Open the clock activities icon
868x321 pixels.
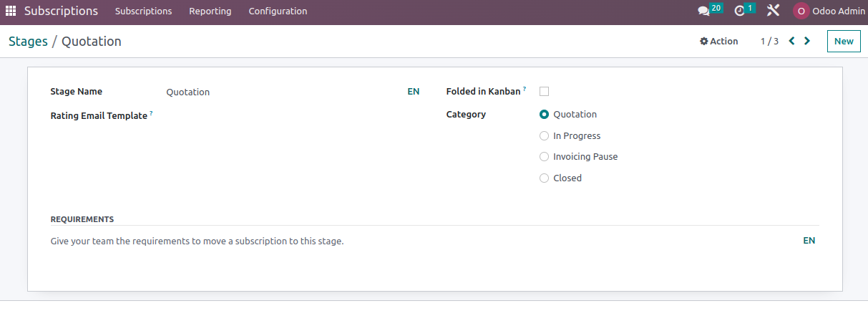pos(740,11)
